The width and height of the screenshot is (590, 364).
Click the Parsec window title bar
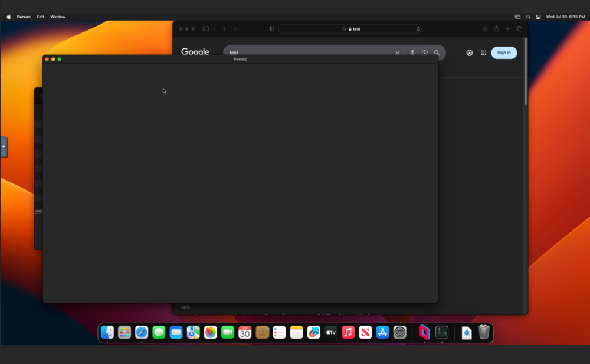point(241,59)
